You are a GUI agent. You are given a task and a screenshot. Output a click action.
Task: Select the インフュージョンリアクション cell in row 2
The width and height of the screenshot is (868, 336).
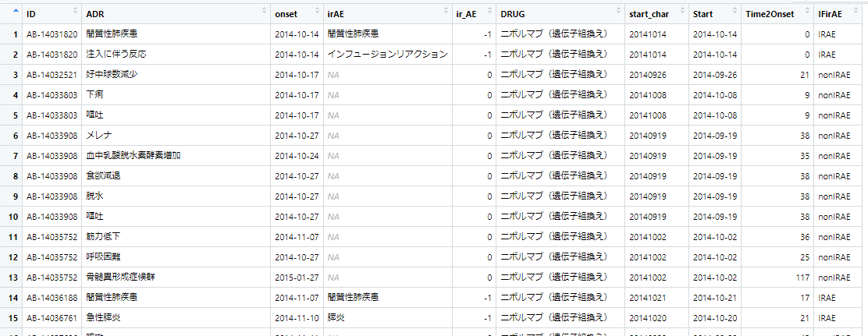[x=387, y=55]
